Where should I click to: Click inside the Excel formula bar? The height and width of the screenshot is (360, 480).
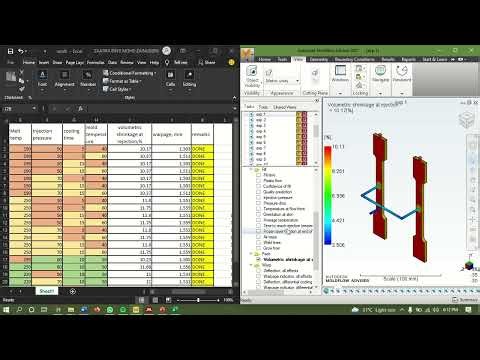[x=160, y=109]
